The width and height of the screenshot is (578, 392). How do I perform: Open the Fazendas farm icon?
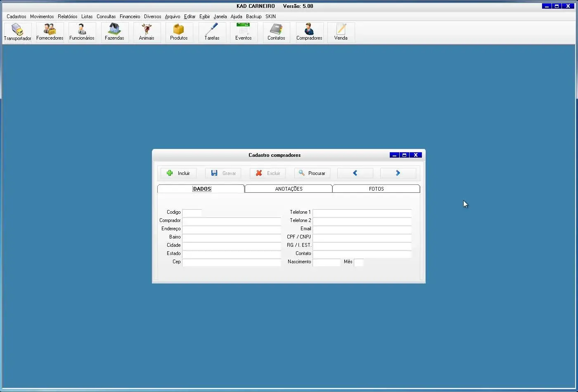pos(114,32)
